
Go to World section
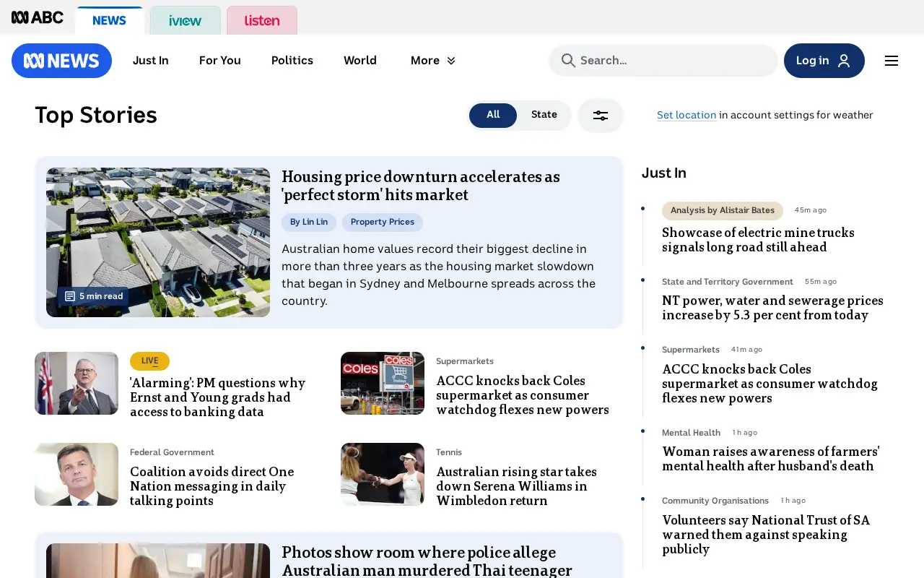click(360, 61)
